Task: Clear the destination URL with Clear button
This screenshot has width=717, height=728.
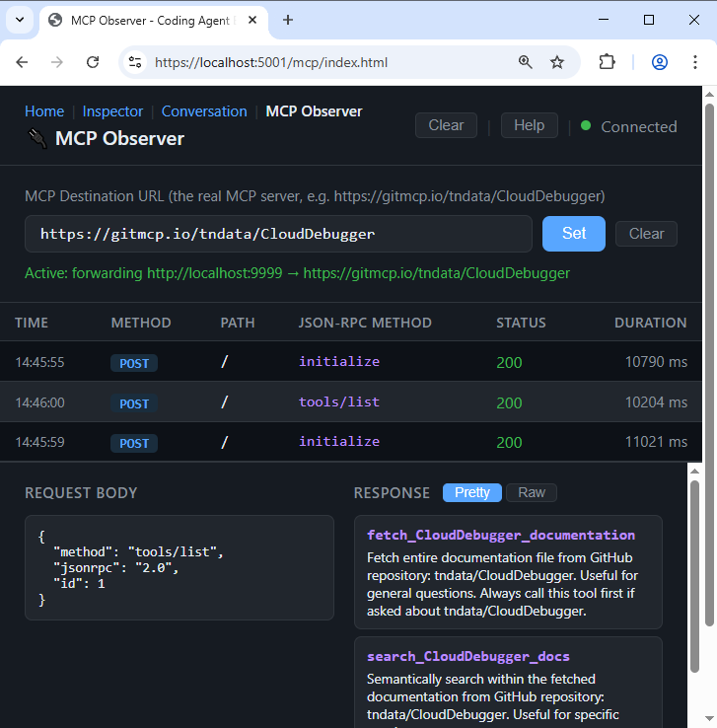Action: (646, 234)
